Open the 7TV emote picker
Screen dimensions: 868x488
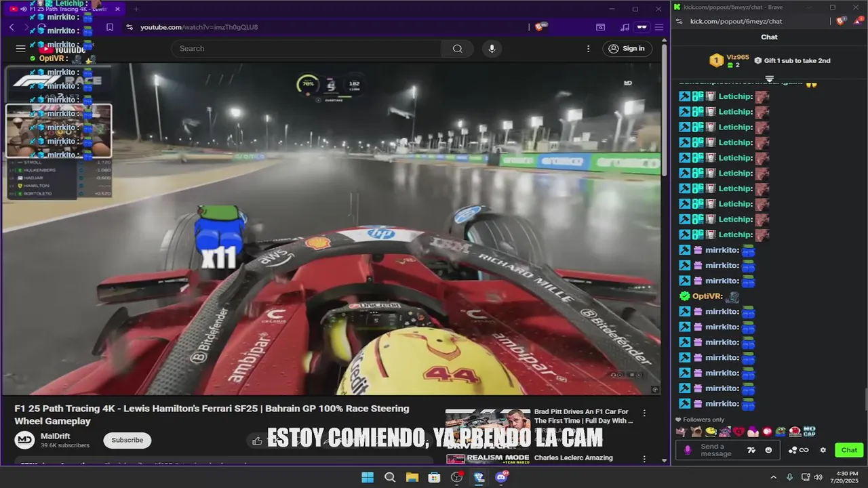point(751,450)
